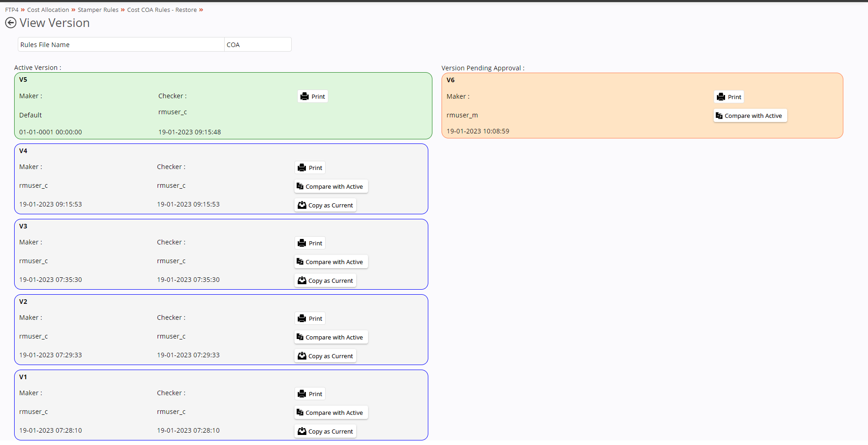
Task: Select timestamp 19-01-2023 10:08:59
Action: (478, 131)
